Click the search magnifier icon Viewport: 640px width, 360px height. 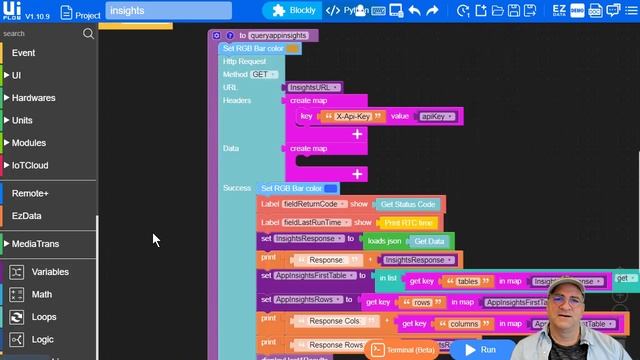[88, 33]
